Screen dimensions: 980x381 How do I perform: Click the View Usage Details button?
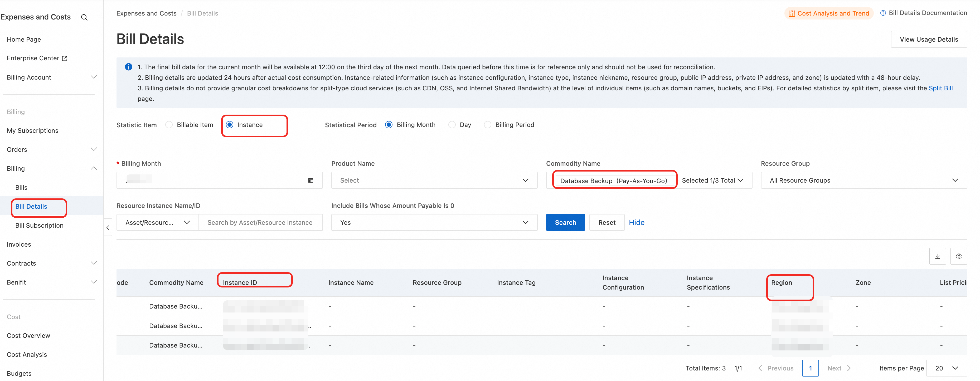pyautogui.click(x=929, y=40)
